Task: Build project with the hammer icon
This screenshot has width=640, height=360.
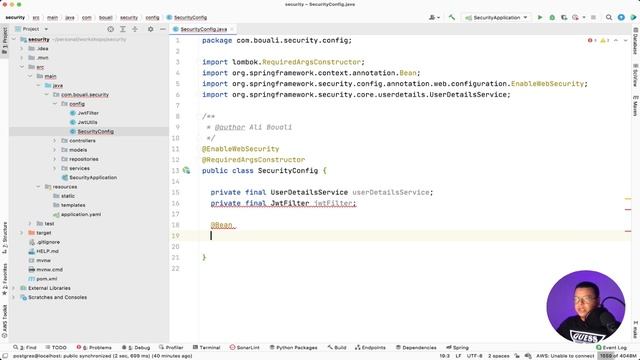Action: [x=451, y=18]
